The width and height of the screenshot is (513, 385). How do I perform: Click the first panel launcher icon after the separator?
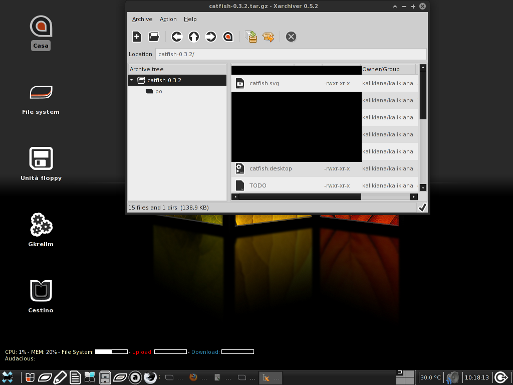[30, 377]
